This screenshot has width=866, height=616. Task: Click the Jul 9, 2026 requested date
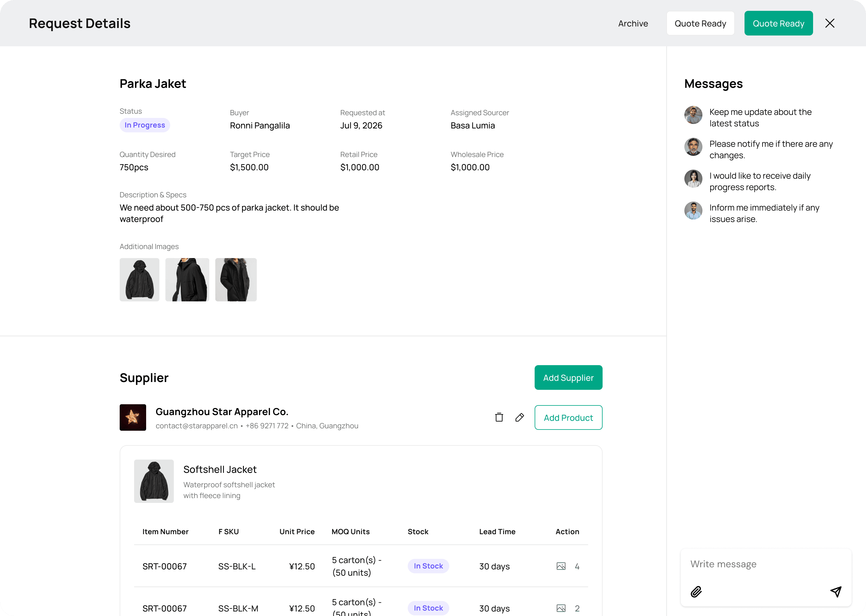(x=361, y=125)
